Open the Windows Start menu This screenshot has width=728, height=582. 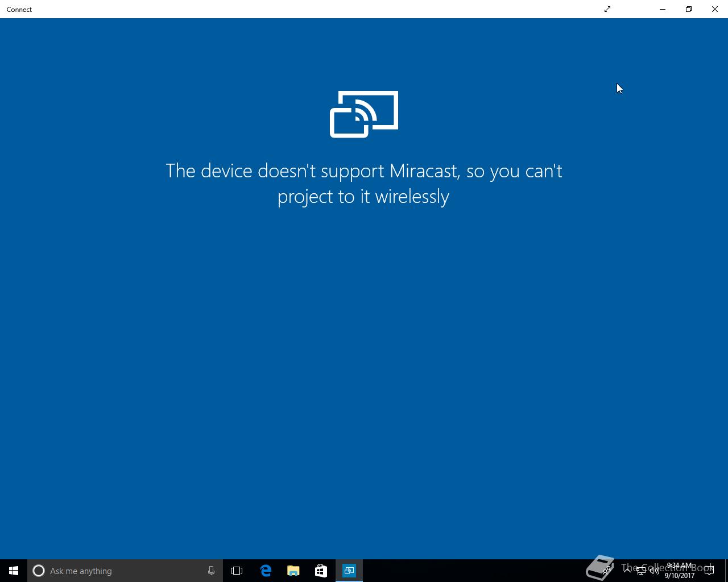[x=14, y=571]
